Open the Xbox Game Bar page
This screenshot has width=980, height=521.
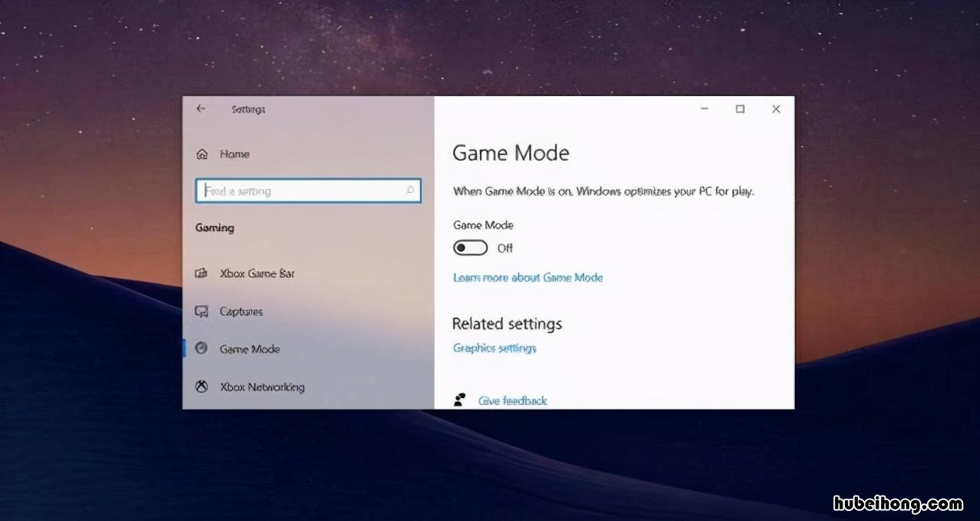pos(257,274)
